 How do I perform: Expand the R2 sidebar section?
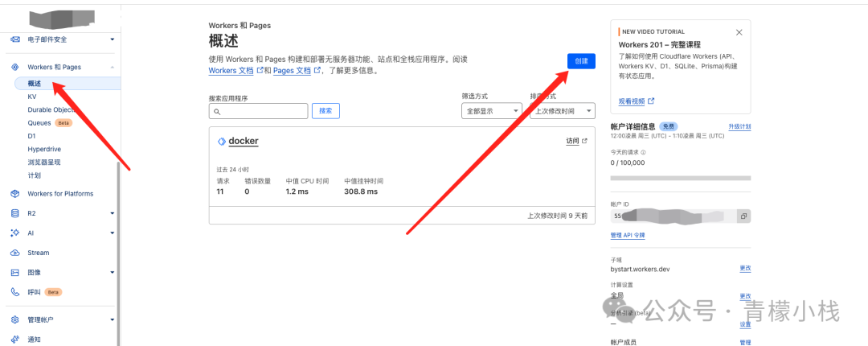[x=113, y=213]
